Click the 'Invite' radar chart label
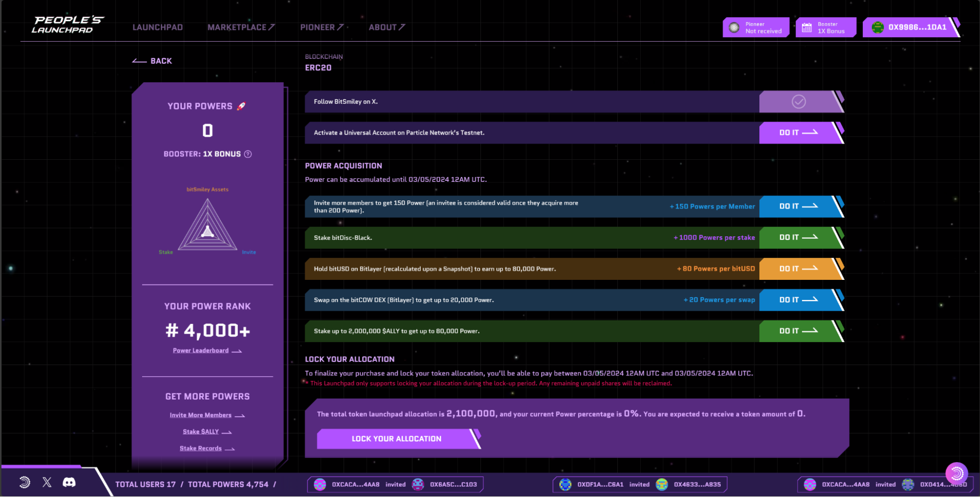 click(x=249, y=252)
